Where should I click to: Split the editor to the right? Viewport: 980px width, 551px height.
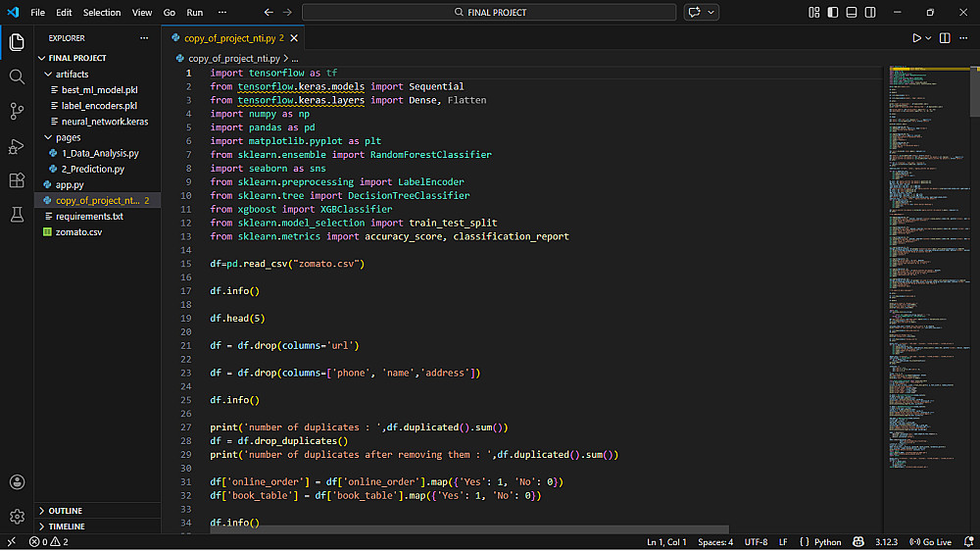tap(945, 37)
